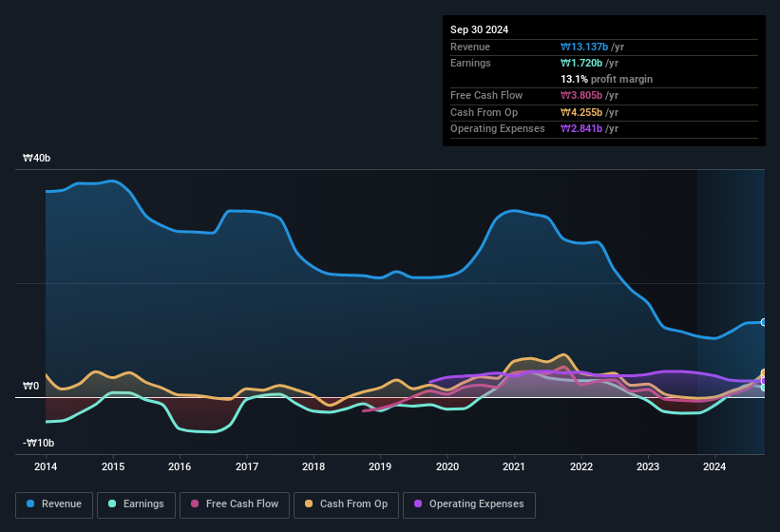Click the ₩13.137b revenue value
The width and height of the screenshot is (780, 532).
tap(584, 47)
